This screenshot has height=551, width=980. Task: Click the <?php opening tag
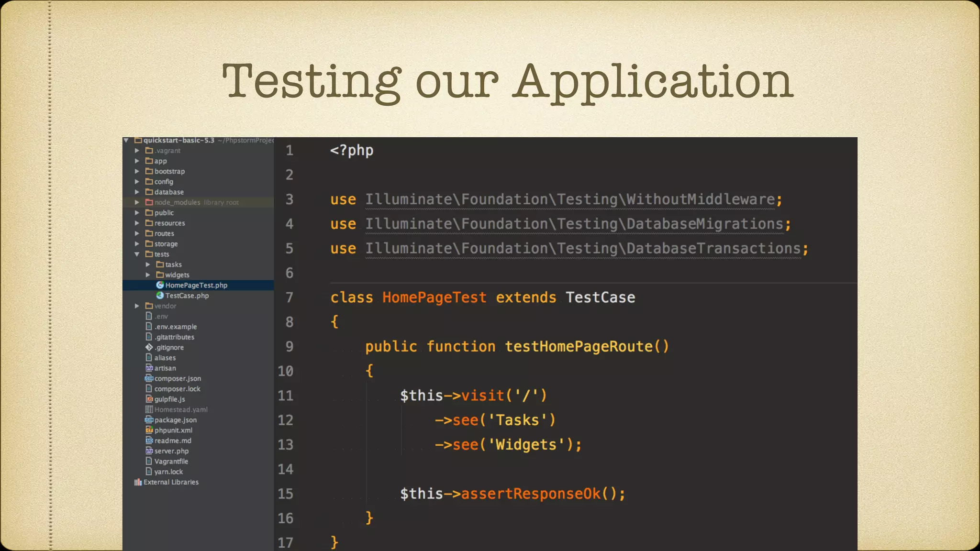352,151
